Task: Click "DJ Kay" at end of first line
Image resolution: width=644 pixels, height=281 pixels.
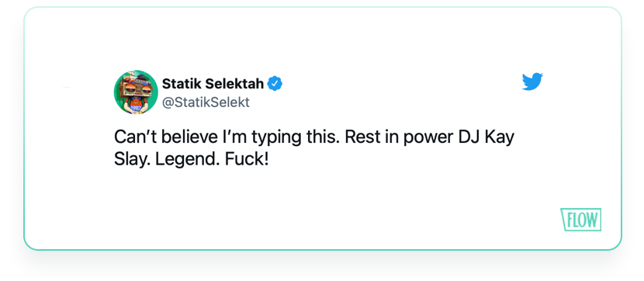Action: point(486,137)
